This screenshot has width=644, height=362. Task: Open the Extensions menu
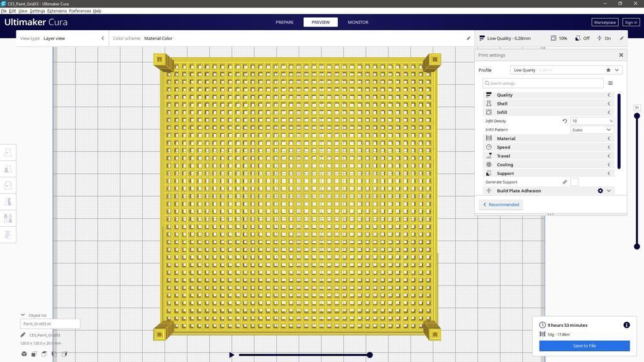point(57,11)
